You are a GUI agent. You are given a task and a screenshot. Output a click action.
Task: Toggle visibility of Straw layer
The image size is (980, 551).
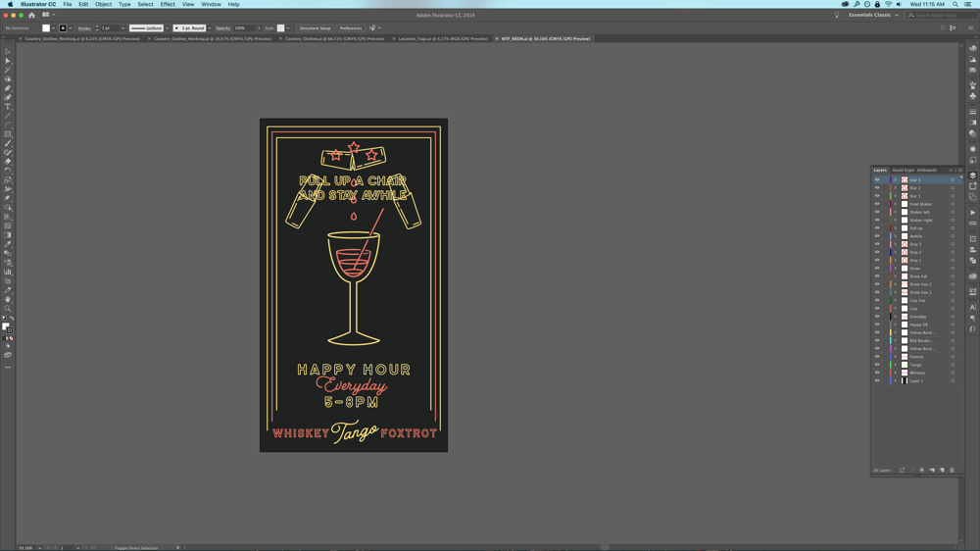click(877, 269)
